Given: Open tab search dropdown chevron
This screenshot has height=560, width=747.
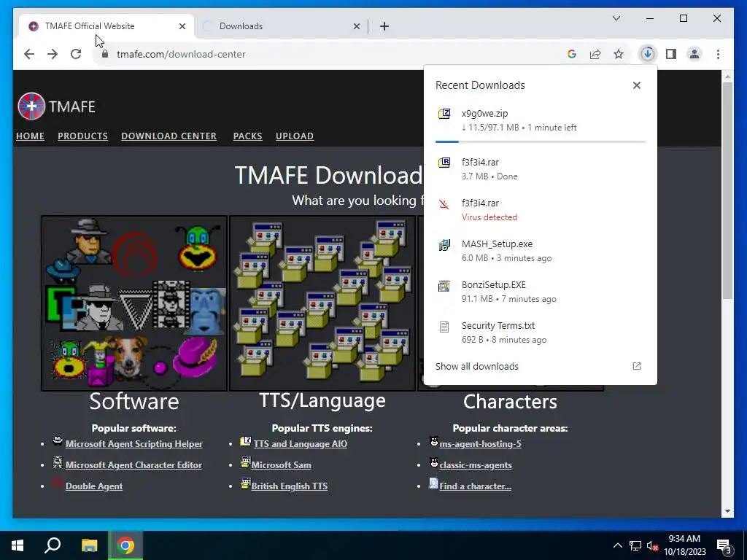Looking at the screenshot, I should [616, 18].
